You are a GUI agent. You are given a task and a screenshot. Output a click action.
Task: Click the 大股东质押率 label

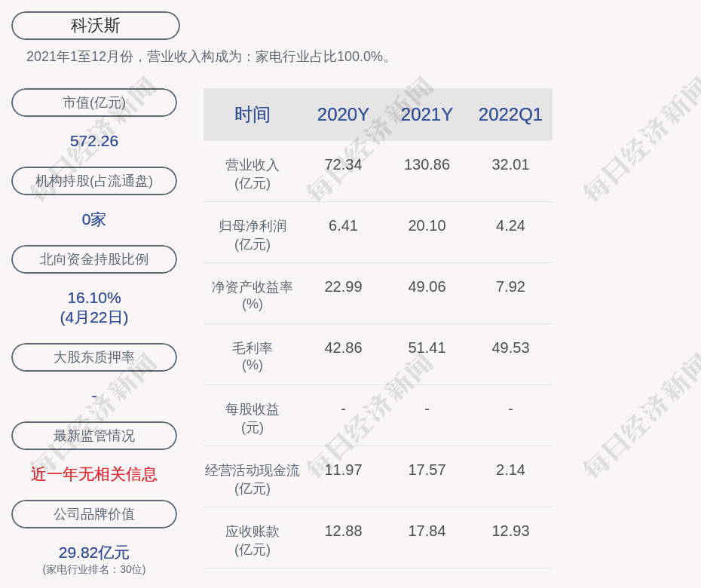coord(94,357)
